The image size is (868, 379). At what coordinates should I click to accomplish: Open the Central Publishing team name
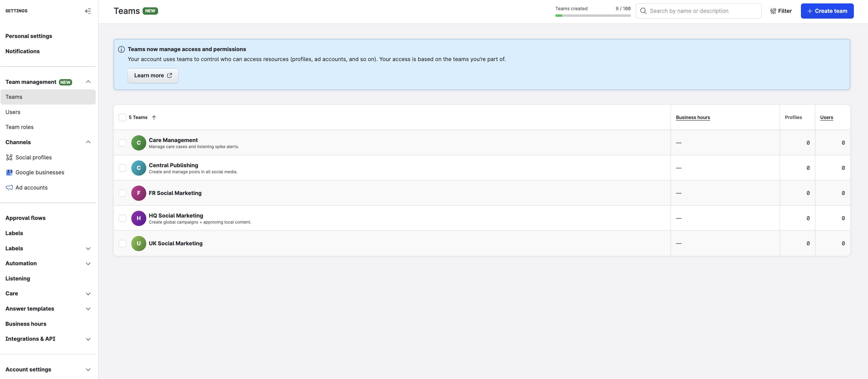point(173,165)
